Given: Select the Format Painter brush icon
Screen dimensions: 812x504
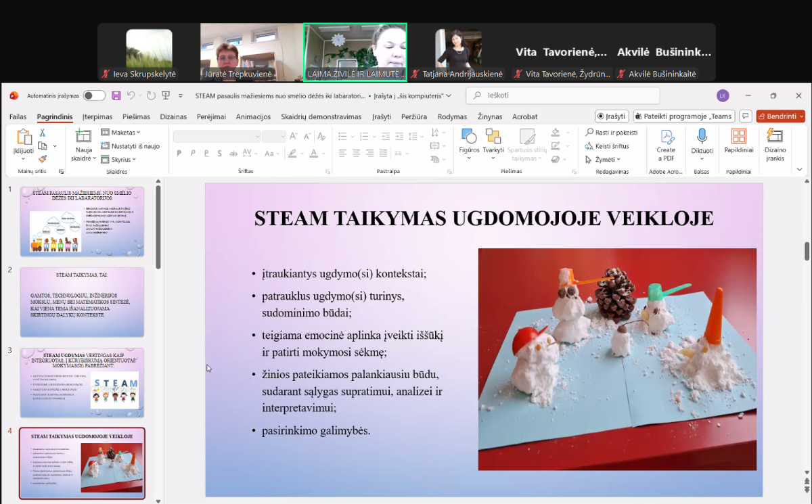Looking at the screenshot, I should 43,159.
